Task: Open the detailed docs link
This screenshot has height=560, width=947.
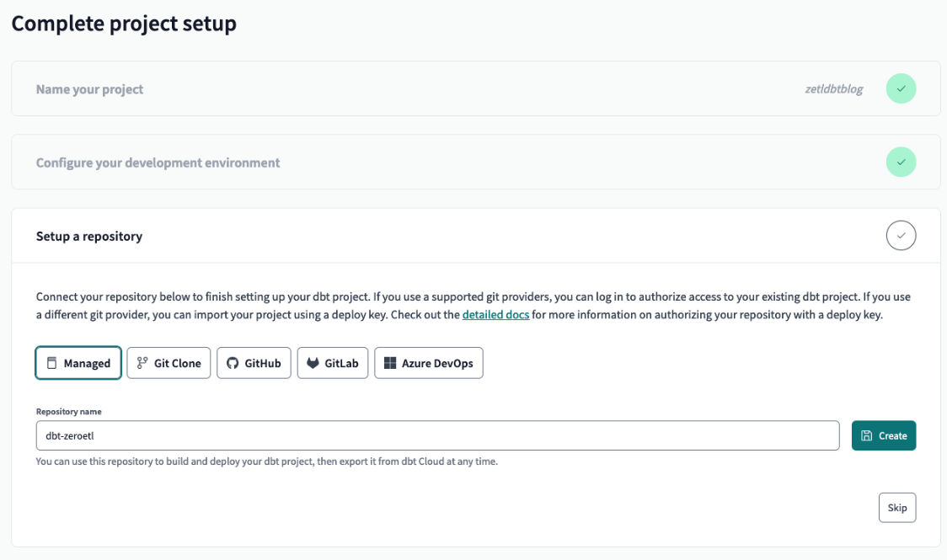Action: tap(495, 315)
